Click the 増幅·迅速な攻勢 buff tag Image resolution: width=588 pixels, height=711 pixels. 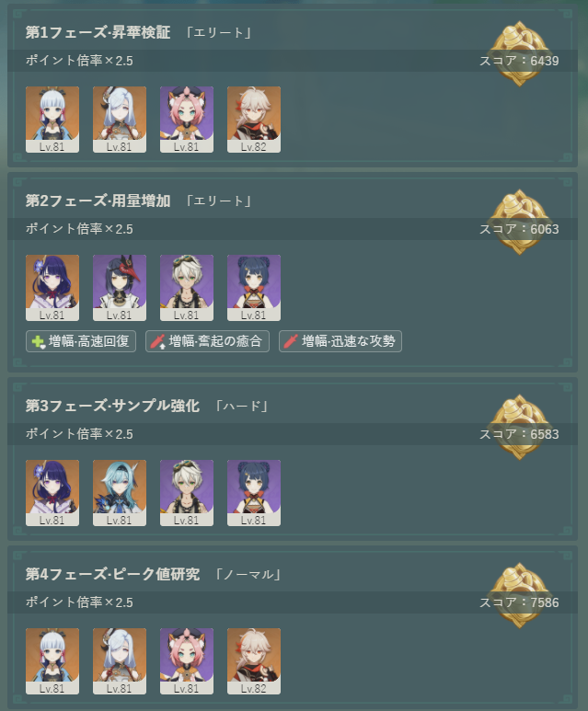pos(340,341)
